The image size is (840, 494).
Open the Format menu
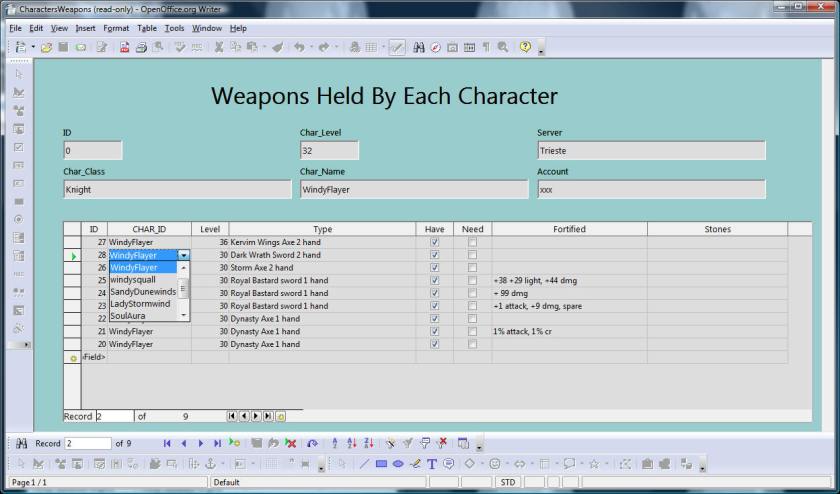(x=116, y=28)
